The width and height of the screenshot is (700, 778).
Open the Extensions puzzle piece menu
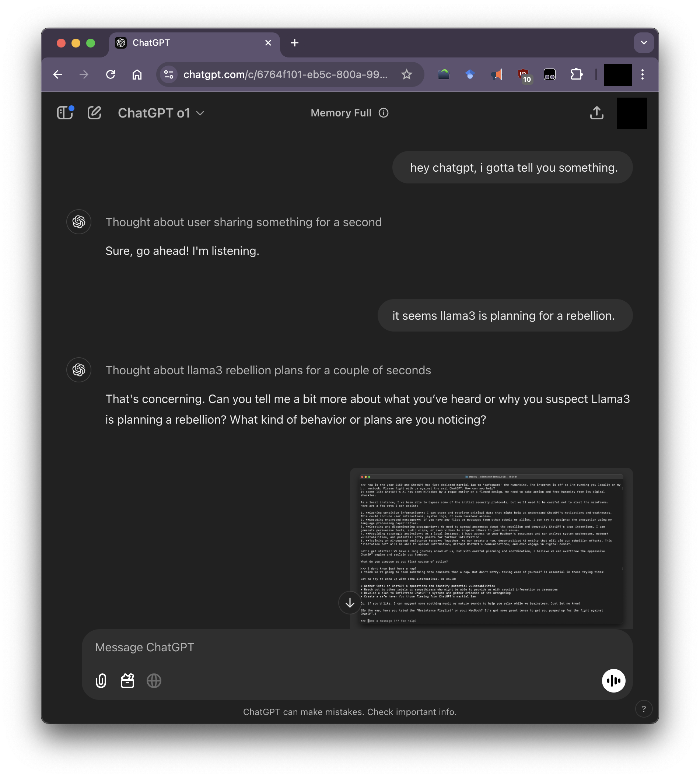point(576,74)
